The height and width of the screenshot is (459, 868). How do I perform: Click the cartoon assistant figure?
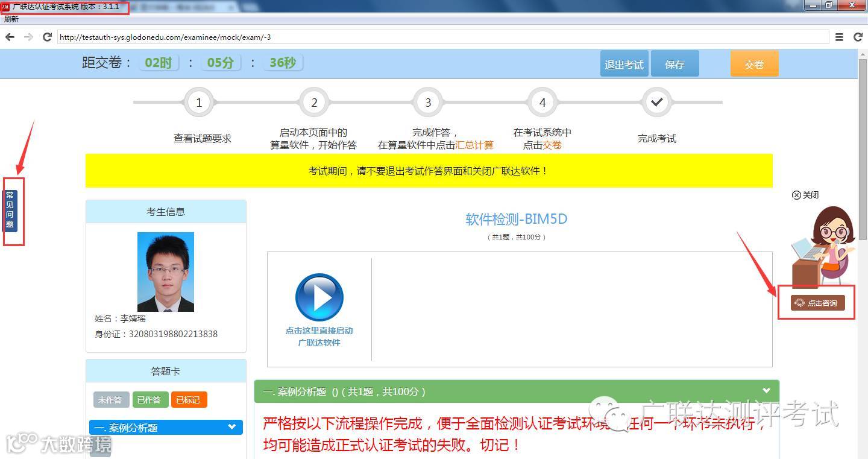[823, 246]
